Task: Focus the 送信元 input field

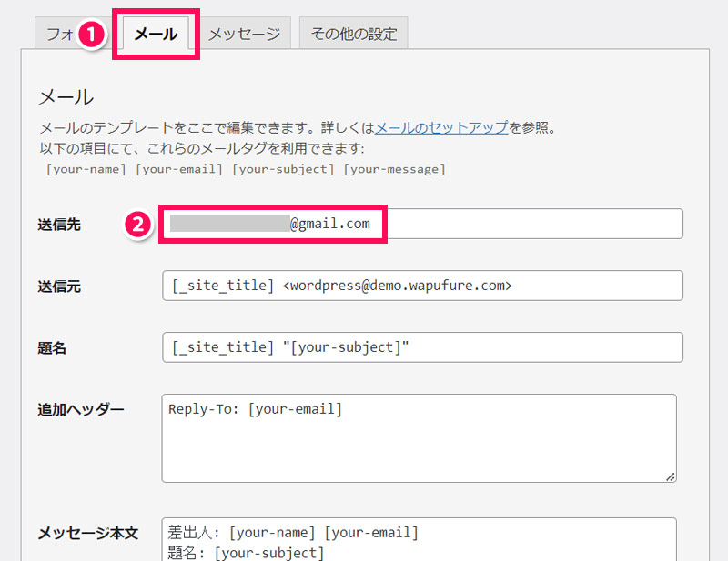Action: (421, 286)
